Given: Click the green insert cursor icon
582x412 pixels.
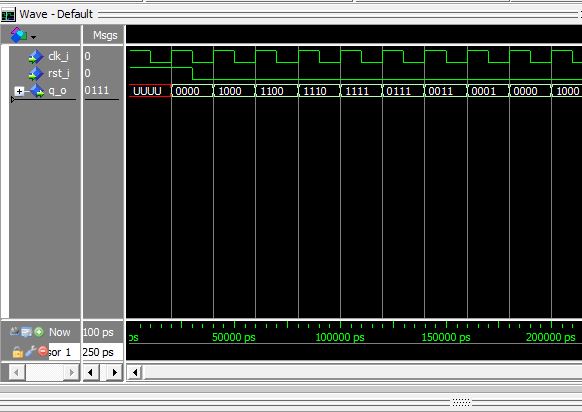Looking at the screenshot, I should coord(39,331).
